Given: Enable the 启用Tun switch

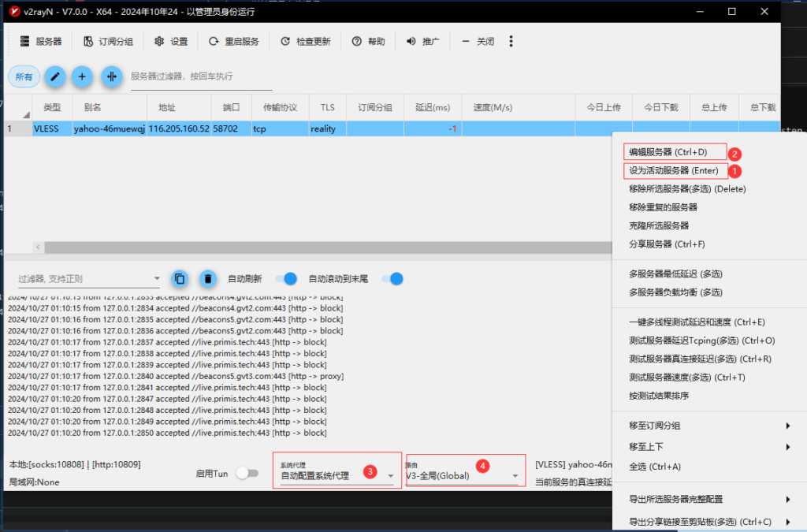Looking at the screenshot, I should point(247,473).
